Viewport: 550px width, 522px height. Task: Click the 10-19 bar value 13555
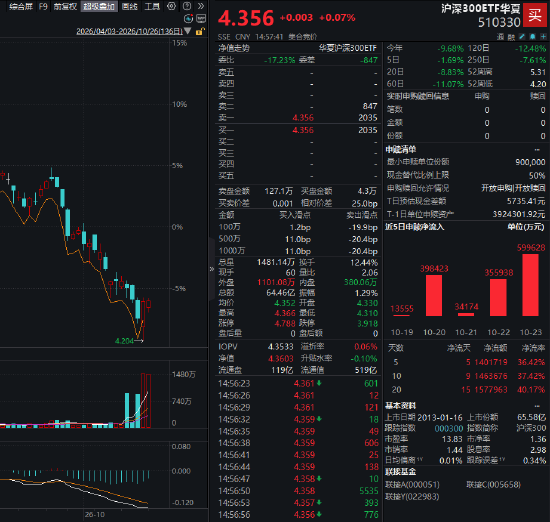(402, 309)
